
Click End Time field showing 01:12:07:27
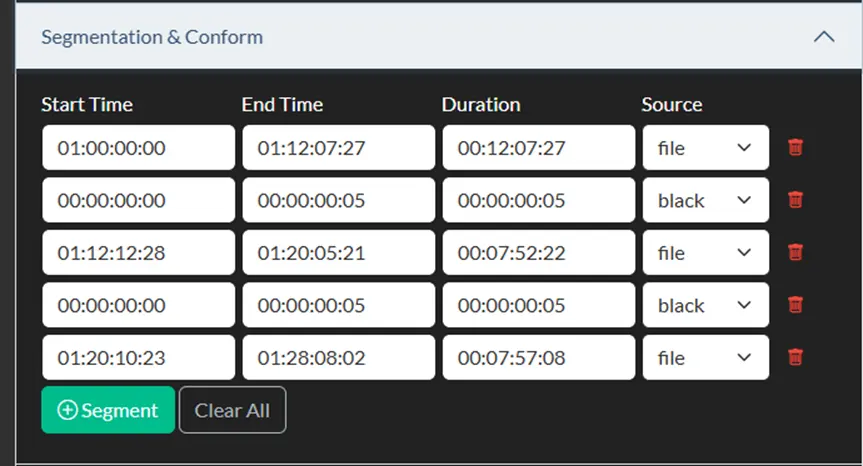(x=338, y=148)
